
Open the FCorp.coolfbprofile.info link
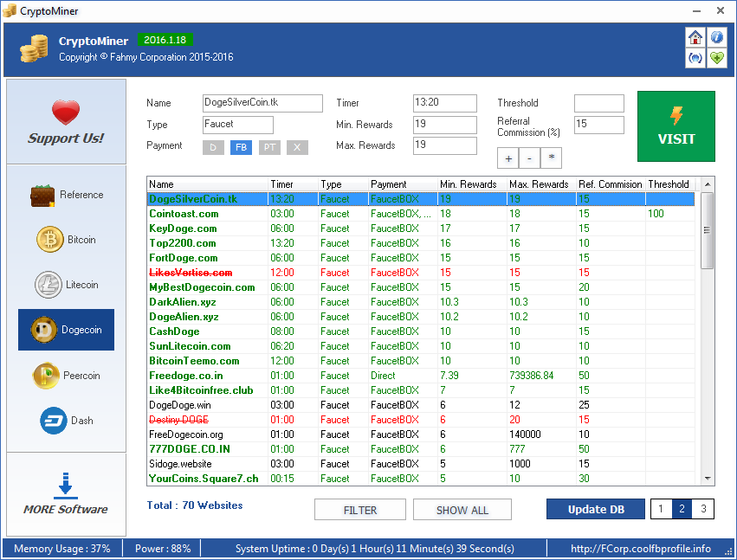[x=641, y=548]
